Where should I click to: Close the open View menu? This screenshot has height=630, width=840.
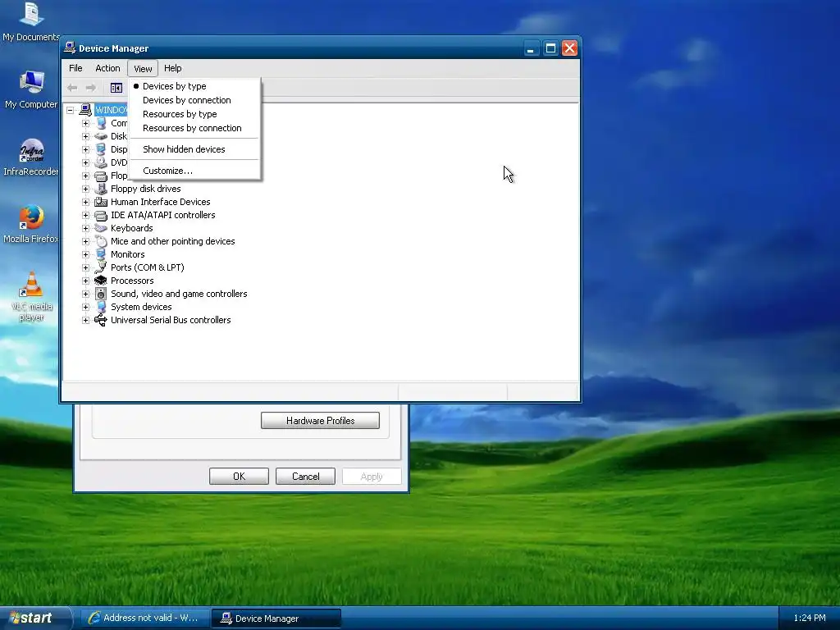click(143, 69)
